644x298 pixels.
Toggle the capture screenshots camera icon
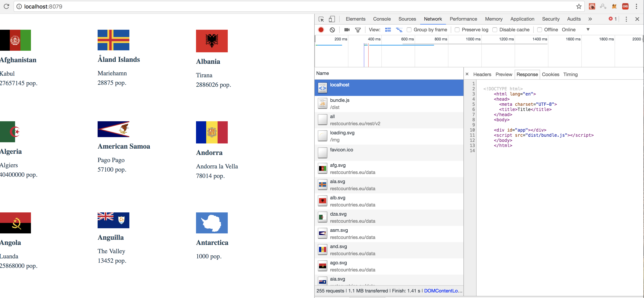pyautogui.click(x=347, y=30)
